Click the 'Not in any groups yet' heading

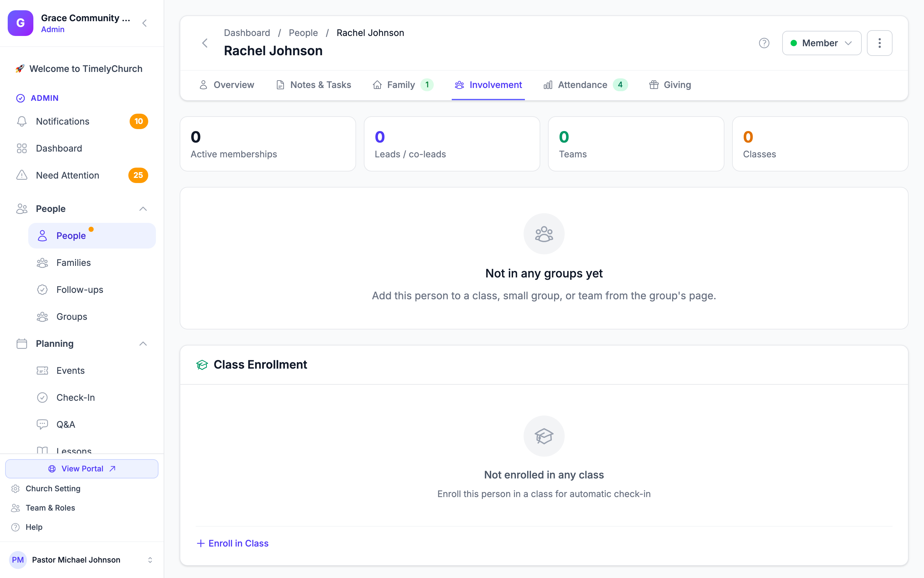(544, 273)
